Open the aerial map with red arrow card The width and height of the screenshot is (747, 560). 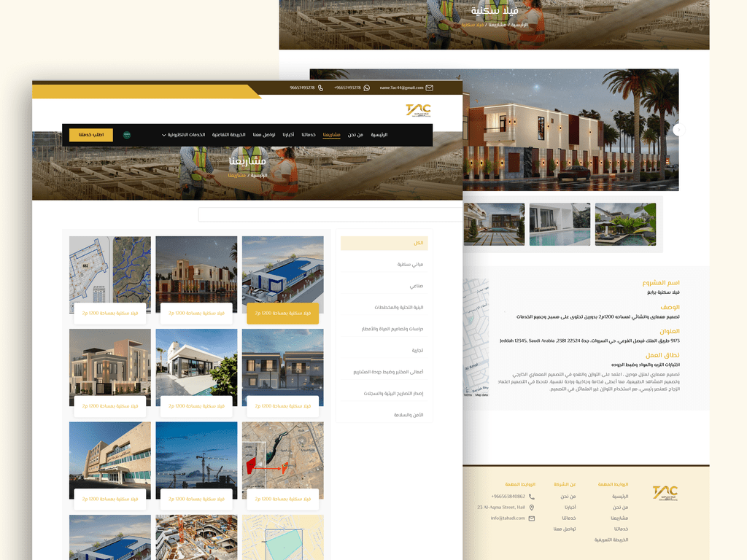[x=282, y=460]
